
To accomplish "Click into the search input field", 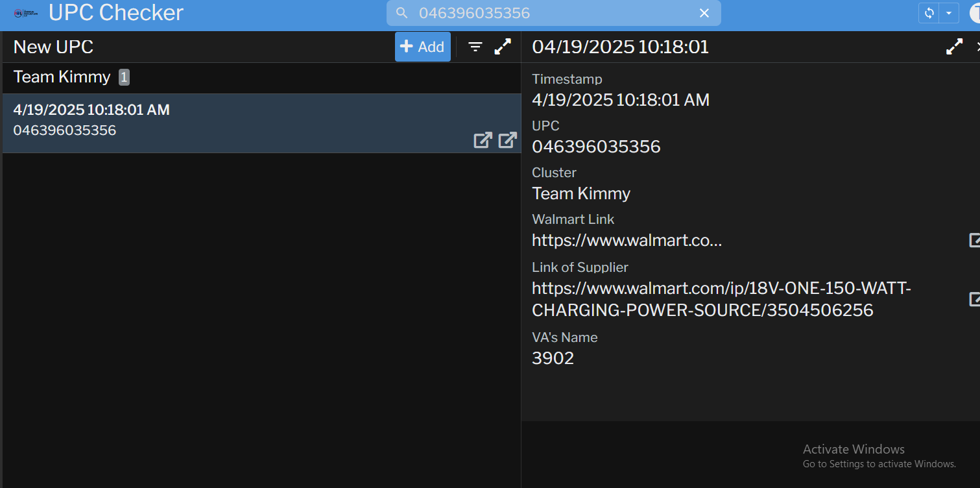I will click(x=551, y=13).
